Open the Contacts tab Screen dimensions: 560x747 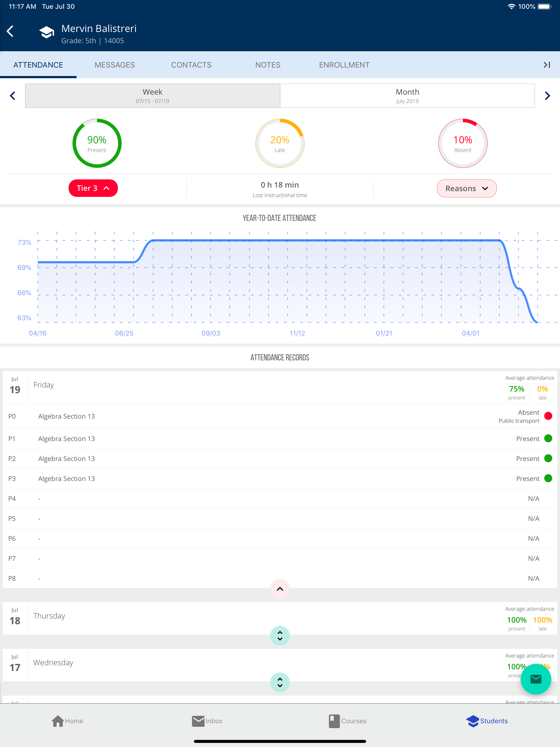click(x=191, y=65)
